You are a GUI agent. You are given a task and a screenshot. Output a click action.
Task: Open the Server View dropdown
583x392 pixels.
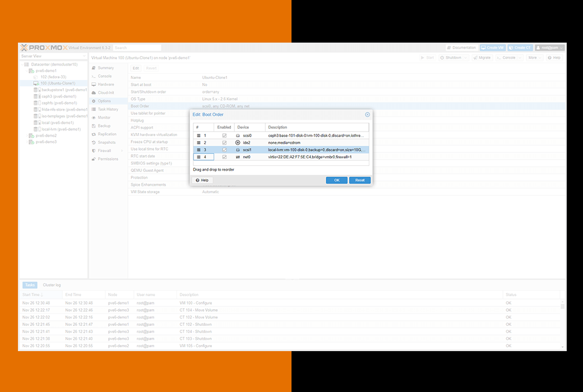pyautogui.click(x=53, y=56)
